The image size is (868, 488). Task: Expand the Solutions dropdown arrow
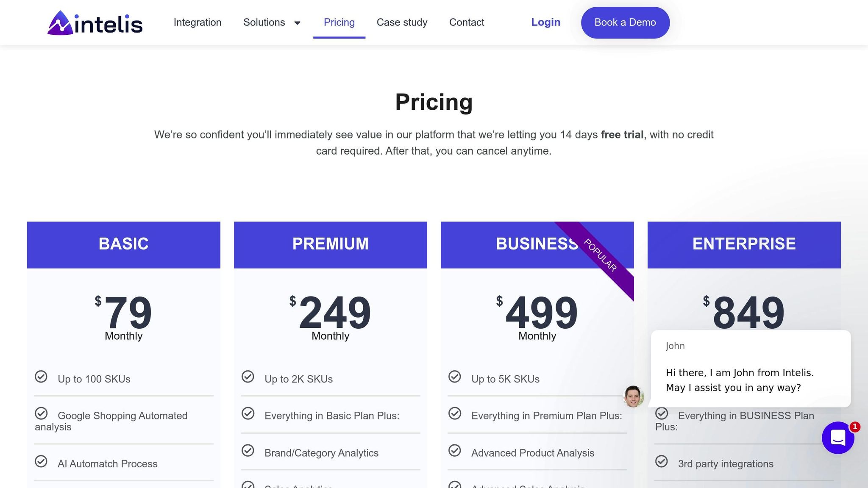[298, 23]
